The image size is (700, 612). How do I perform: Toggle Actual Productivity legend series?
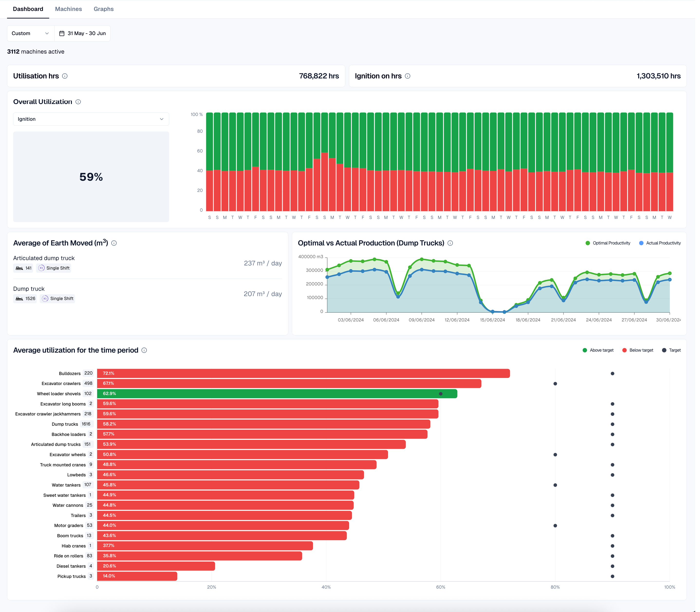pyautogui.click(x=659, y=243)
